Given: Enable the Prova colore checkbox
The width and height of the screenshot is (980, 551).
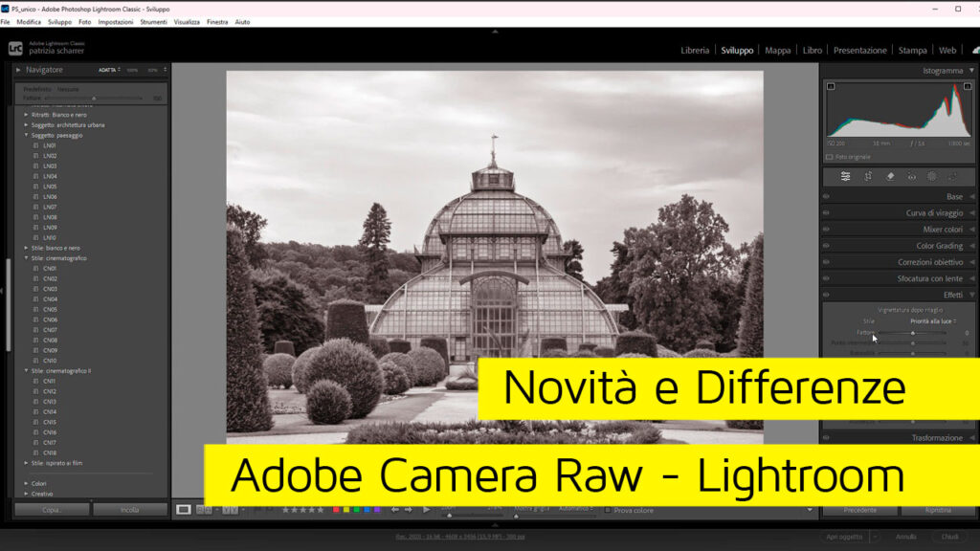Looking at the screenshot, I should click(608, 511).
